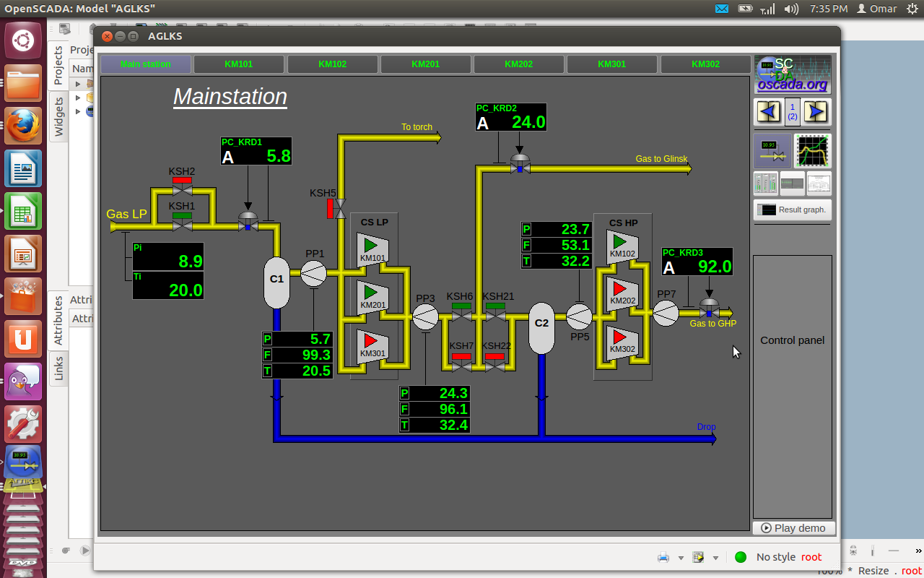This screenshot has height=578, width=924.
Task: Toggle the KSH1 valve
Action: [x=182, y=226]
